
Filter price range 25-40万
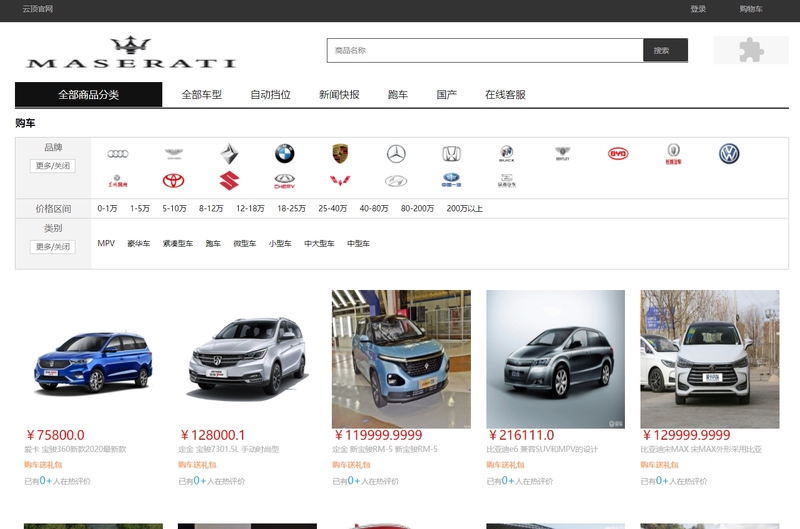pos(333,209)
